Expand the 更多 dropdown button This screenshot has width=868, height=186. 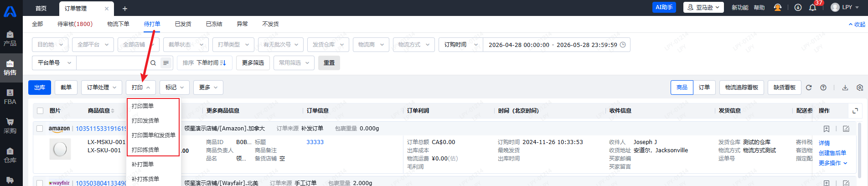[208, 88]
